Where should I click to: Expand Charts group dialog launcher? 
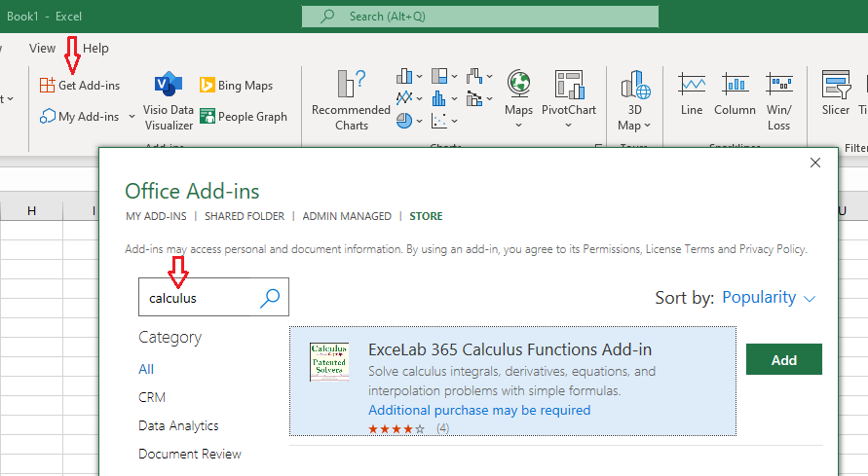coord(598,147)
